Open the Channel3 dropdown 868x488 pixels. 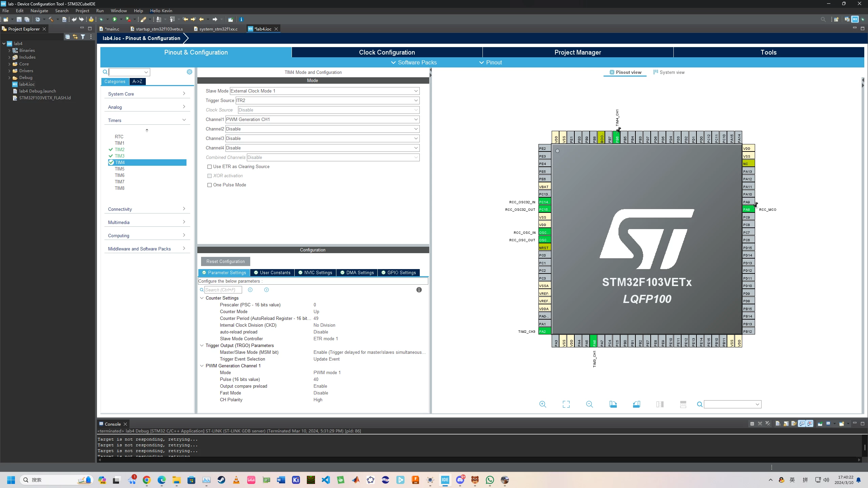[x=322, y=138]
